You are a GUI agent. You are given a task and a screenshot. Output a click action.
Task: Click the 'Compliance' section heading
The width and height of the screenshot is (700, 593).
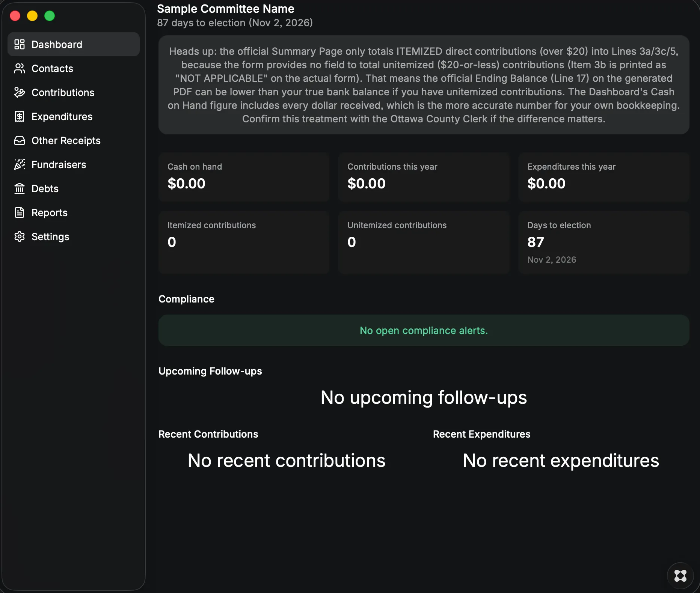pos(186,299)
